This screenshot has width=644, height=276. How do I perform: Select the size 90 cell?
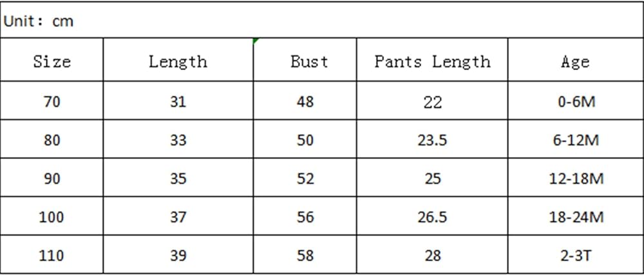tap(52, 178)
